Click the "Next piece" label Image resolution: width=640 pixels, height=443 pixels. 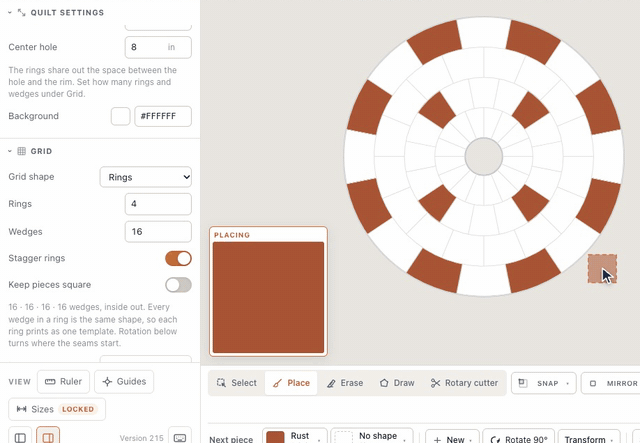tap(231, 439)
